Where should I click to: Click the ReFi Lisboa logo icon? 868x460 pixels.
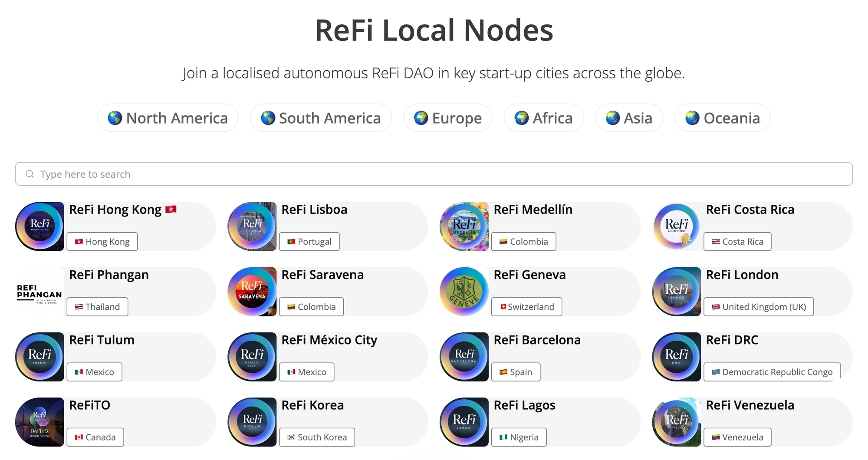[x=252, y=227]
